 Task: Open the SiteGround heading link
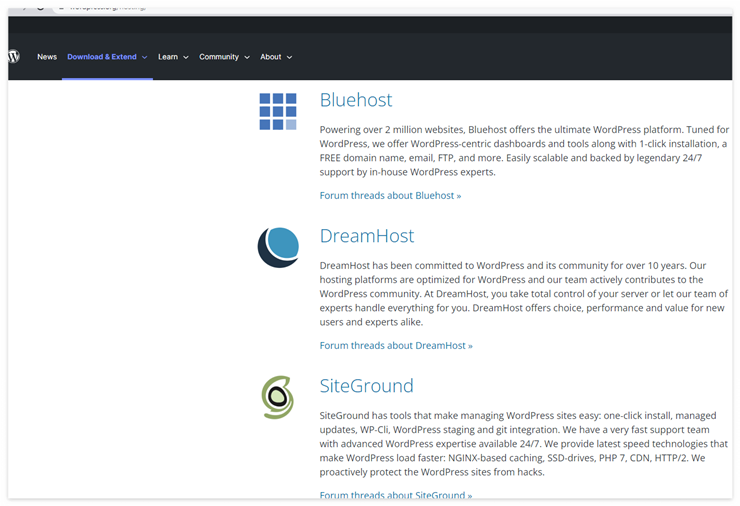click(x=366, y=386)
